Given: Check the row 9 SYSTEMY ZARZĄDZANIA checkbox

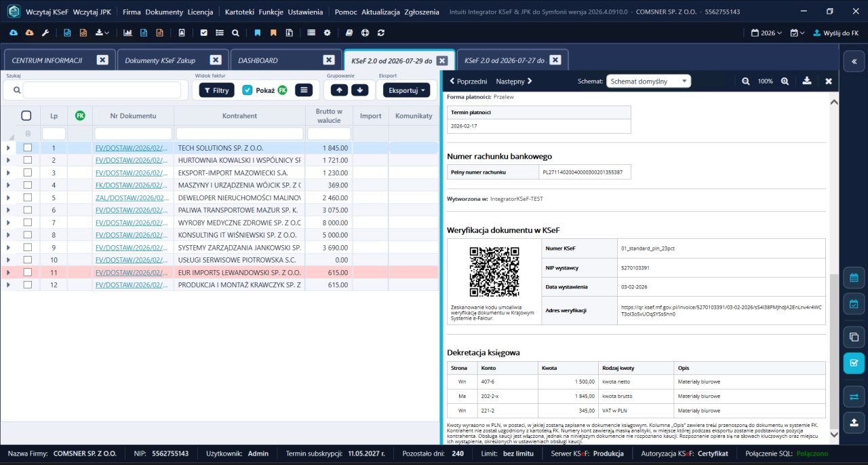Looking at the screenshot, I should pyautogui.click(x=28, y=247).
